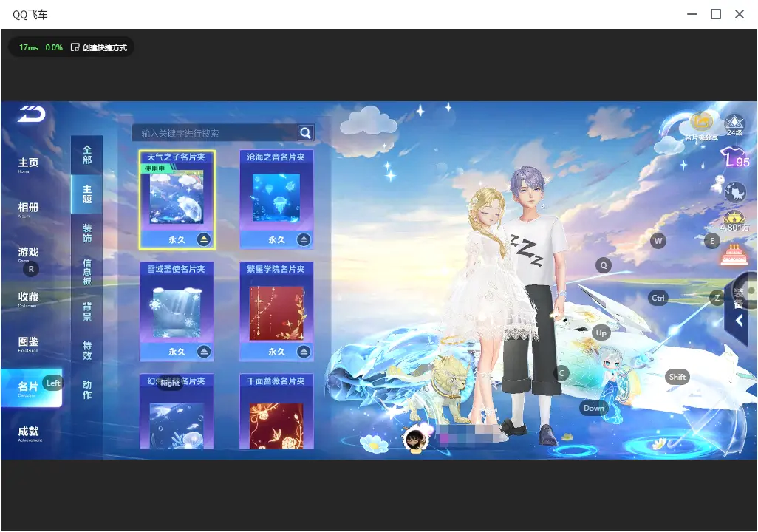Click the 0.0% packet loss readout

coord(54,47)
